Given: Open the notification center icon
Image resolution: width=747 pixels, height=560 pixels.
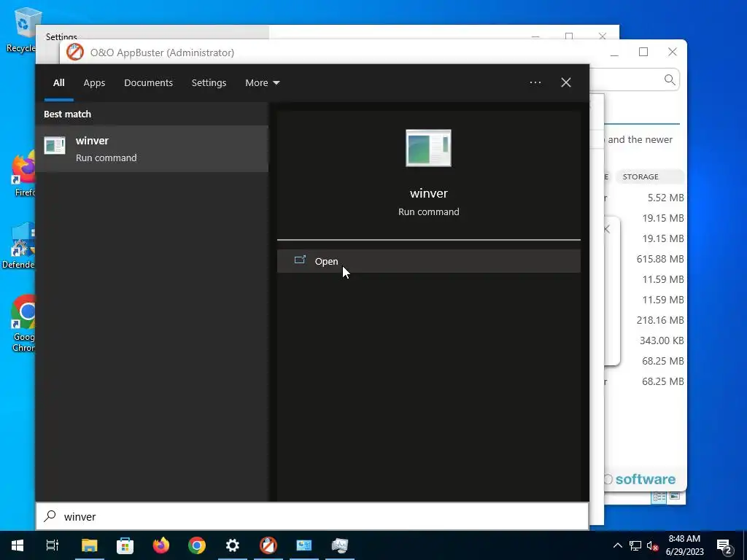Looking at the screenshot, I should click(x=724, y=546).
